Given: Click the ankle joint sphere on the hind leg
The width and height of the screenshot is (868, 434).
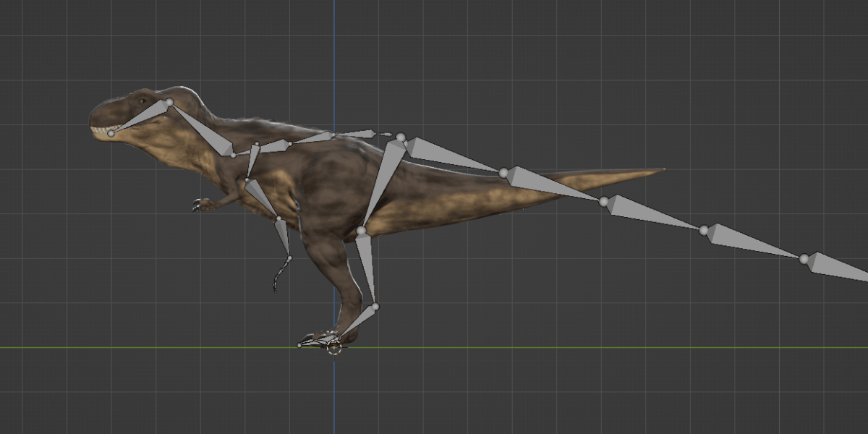Looking at the screenshot, I should pos(375,306).
